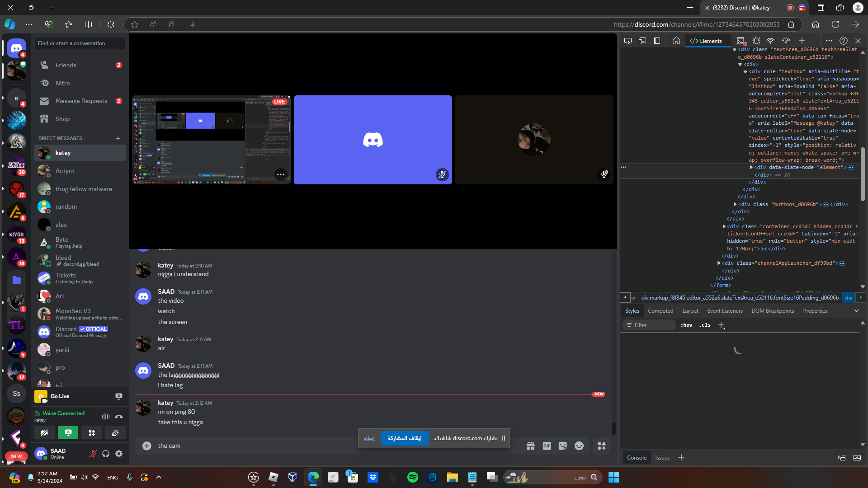The image size is (868, 488).
Task: Unmute SAAD's microphone
Action: [x=93, y=454]
